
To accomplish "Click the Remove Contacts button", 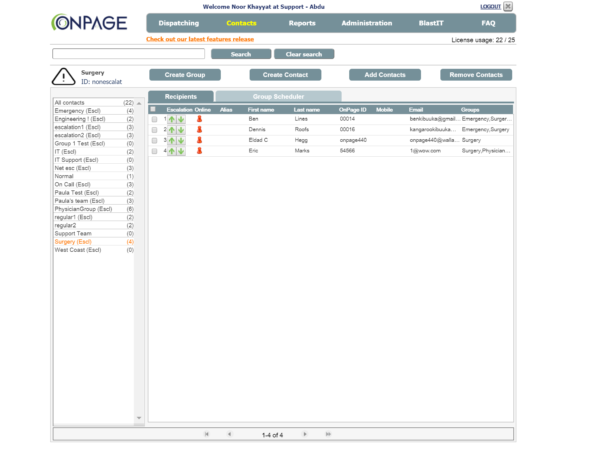I will pos(475,75).
